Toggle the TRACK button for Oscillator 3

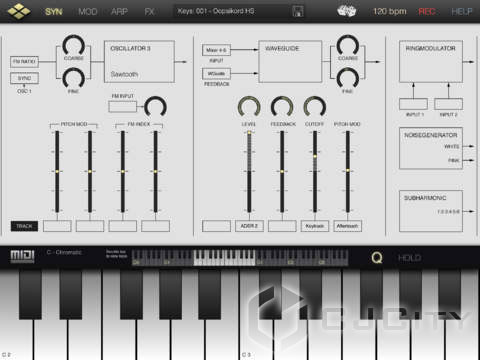coord(24,226)
